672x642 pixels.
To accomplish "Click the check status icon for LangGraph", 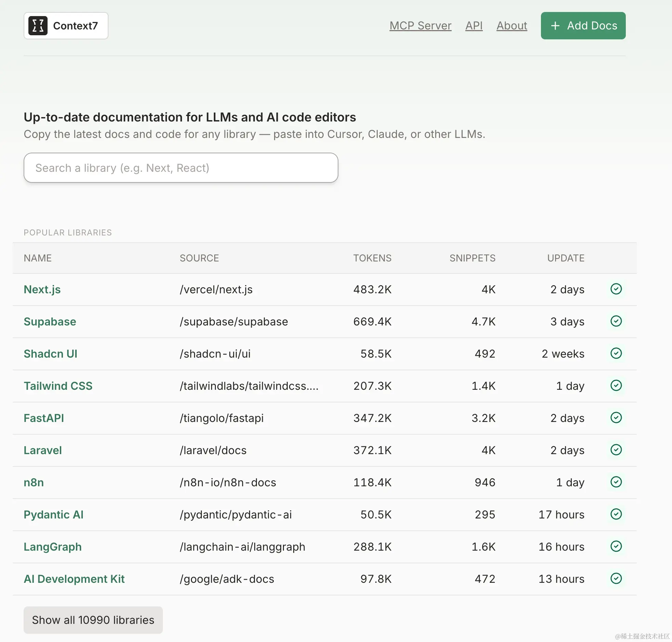I will coord(616,547).
